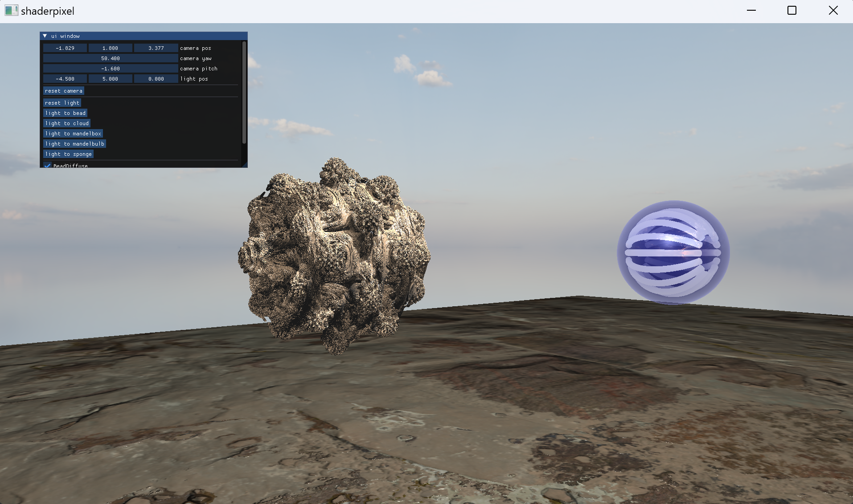Click the ui window resize grip corner
The width and height of the screenshot is (853, 504).
(244, 165)
